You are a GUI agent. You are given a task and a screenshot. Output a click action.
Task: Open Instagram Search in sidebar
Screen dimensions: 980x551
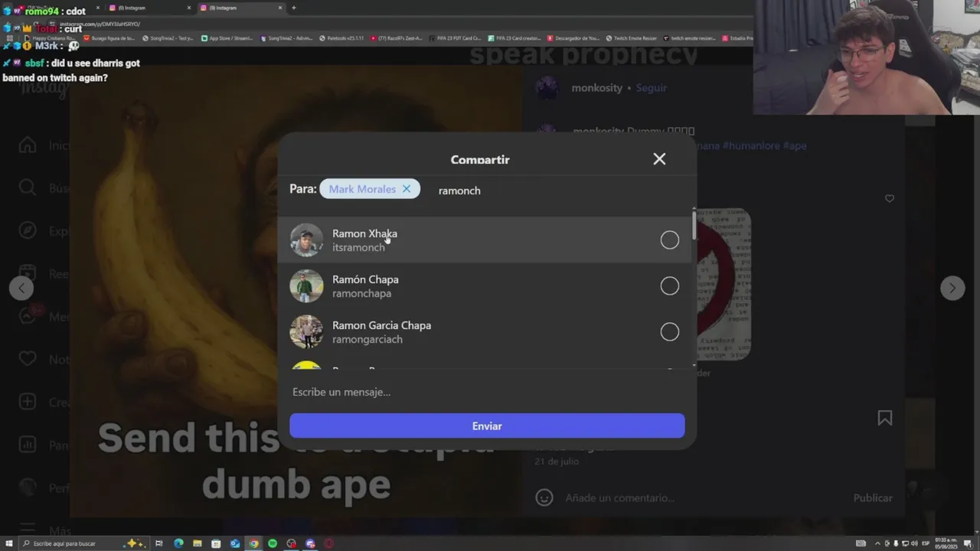[28, 188]
